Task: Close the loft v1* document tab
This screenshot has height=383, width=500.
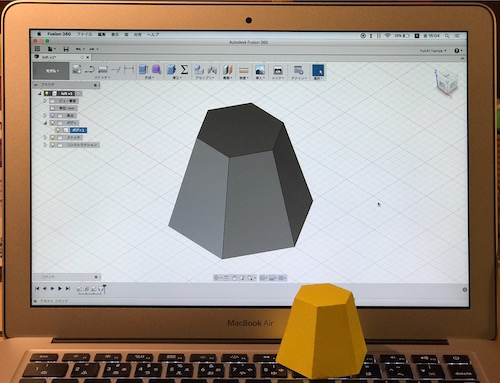Action: click(88, 57)
